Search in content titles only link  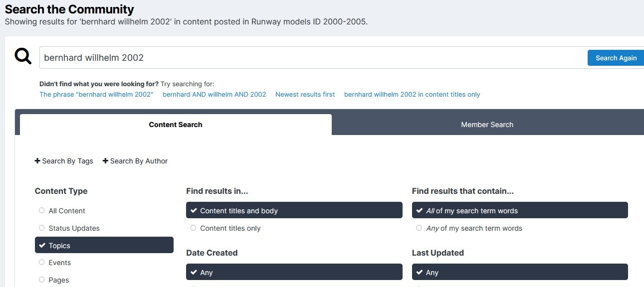[412, 94]
